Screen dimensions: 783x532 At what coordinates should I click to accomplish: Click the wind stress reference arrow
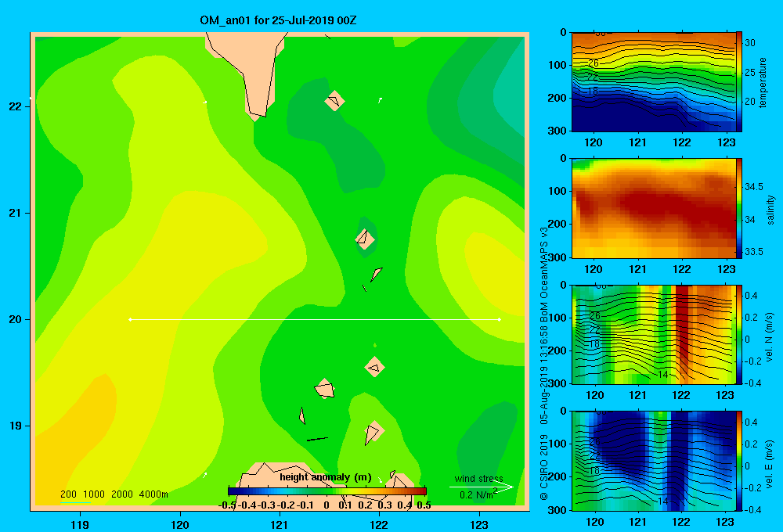(481, 487)
